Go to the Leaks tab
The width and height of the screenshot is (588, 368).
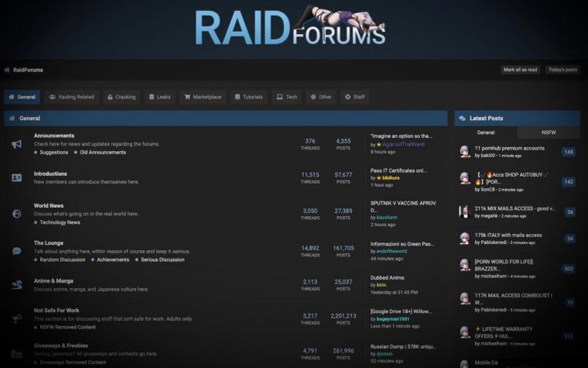tap(159, 97)
